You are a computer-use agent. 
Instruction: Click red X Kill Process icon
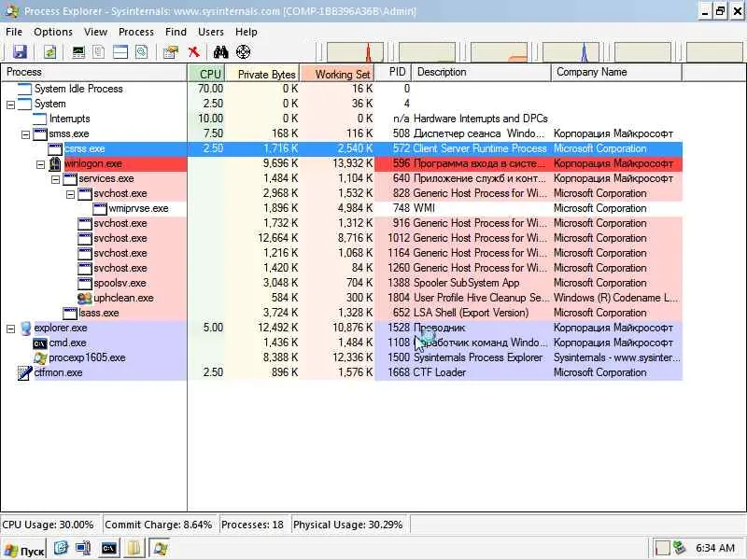tap(193, 51)
